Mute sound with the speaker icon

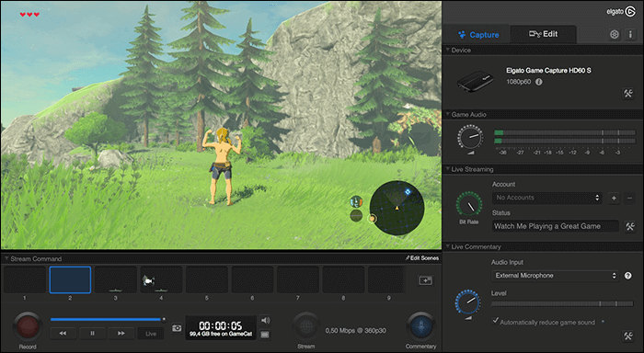265,320
